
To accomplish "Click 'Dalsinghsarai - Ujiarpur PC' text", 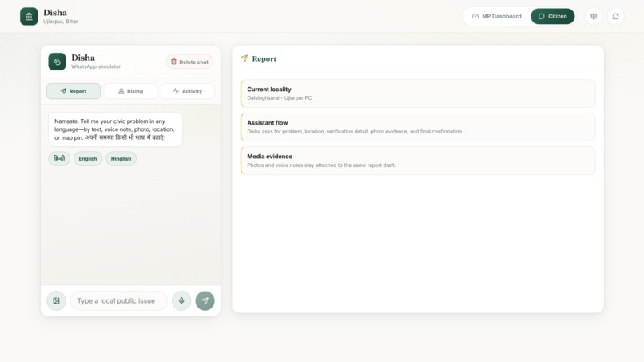I will click(280, 98).
